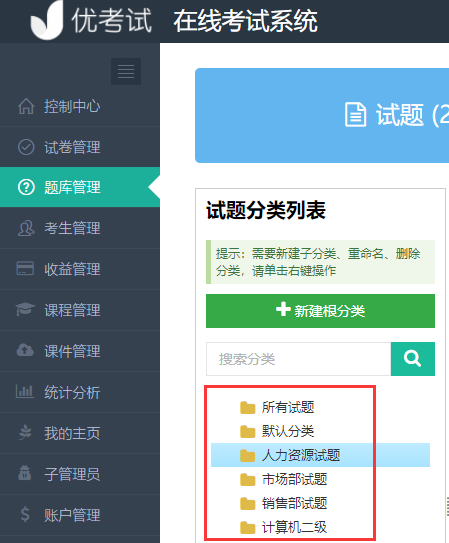
Task: Click the user icon beside 考生管理
Action: [x=26, y=228]
